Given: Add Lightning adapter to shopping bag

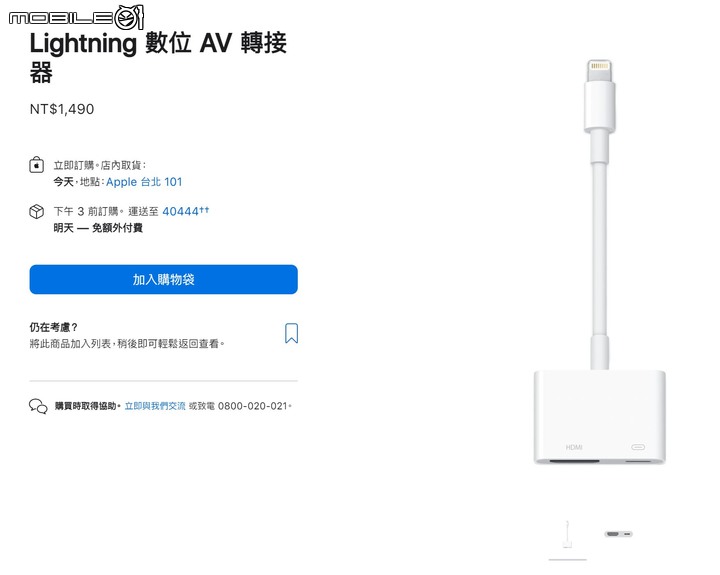Looking at the screenshot, I should pyautogui.click(x=163, y=279).
